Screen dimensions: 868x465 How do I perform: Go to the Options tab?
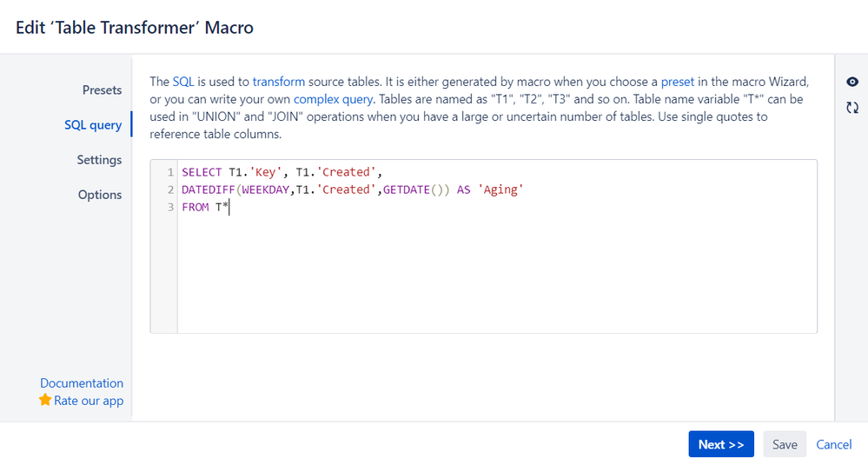[x=100, y=195]
